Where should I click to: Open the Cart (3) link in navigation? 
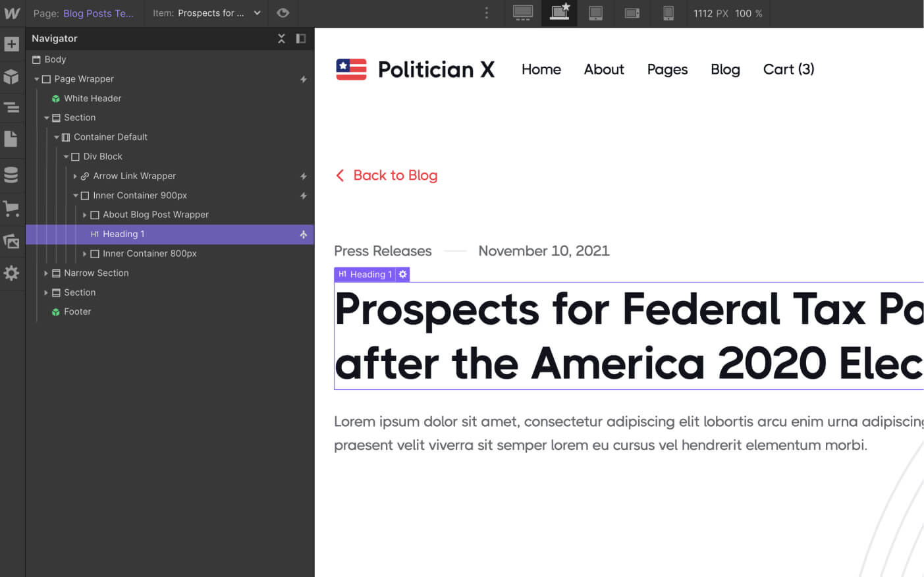coord(788,69)
